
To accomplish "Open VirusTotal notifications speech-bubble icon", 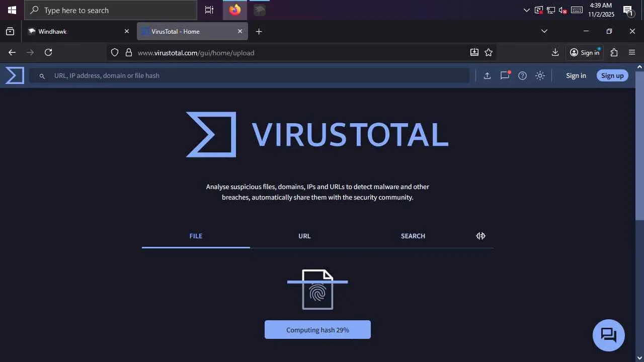I will (505, 75).
